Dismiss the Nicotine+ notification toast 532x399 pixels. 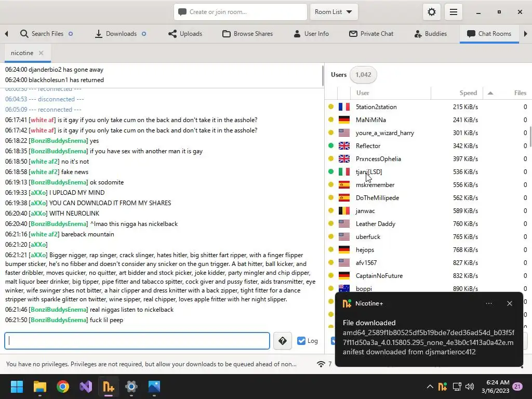click(x=509, y=303)
